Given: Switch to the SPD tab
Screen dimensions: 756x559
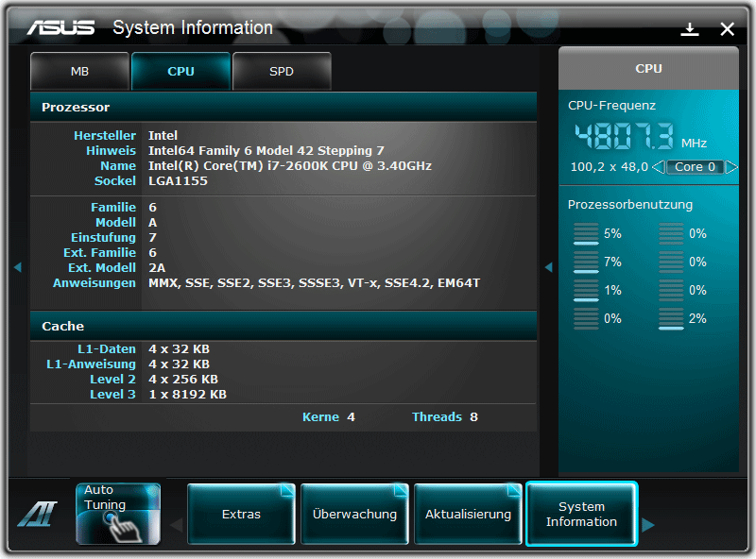Looking at the screenshot, I should (282, 72).
